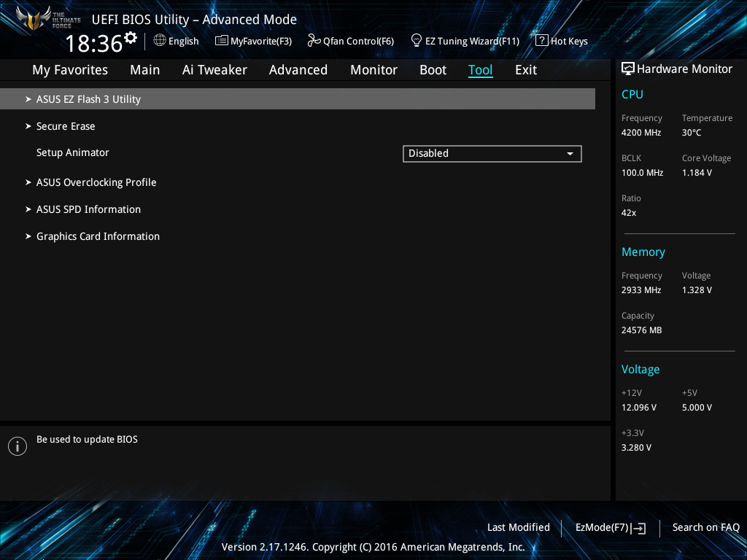Screen dimensions: 747x560
Task: Click the American Megatrends version text
Action: point(373,547)
